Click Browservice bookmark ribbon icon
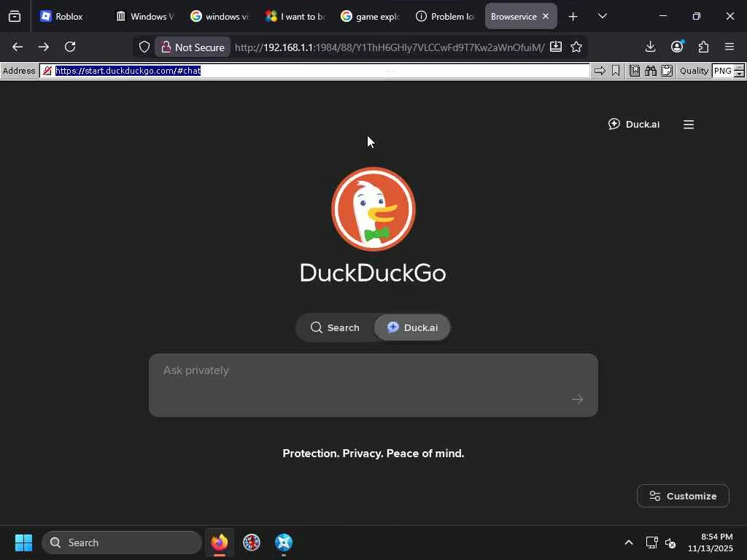This screenshot has height=560, width=747. (x=616, y=71)
